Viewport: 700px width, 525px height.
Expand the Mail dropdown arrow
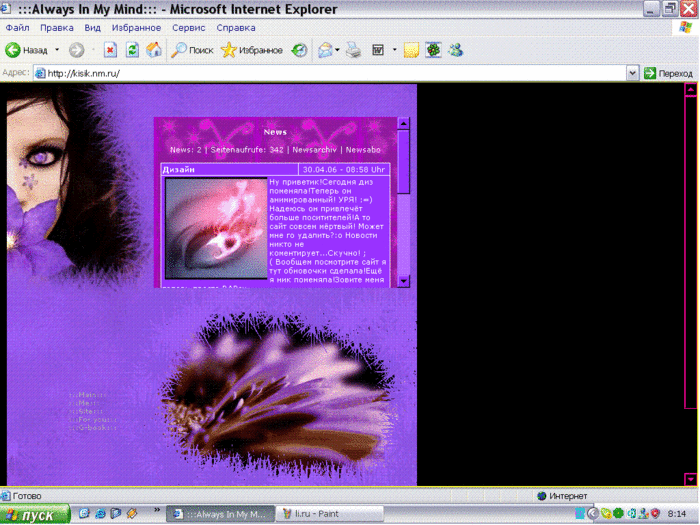tap(337, 50)
